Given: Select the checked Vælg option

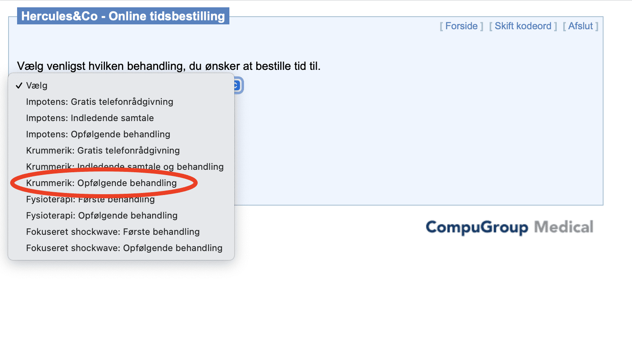Looking at the screenshot, I should pos(121,85).
